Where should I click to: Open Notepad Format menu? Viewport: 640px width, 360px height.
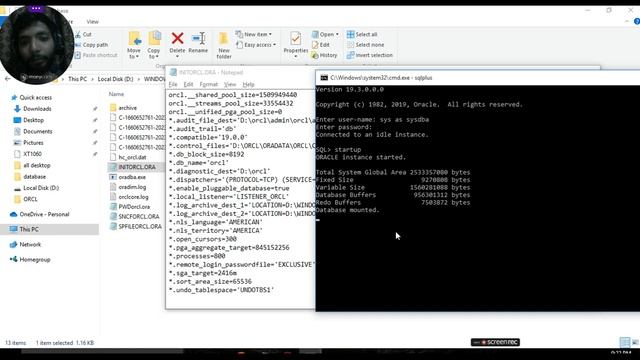click(209, 84)
